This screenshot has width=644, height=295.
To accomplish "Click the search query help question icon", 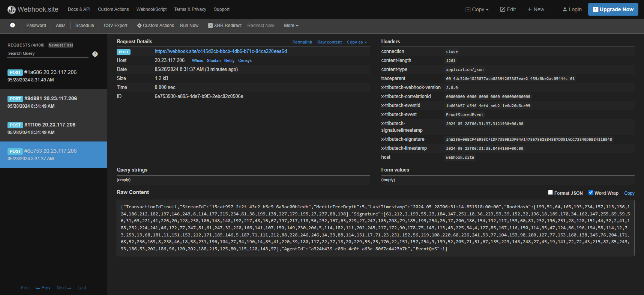I will pyautogui.click(x=95, y=54).
